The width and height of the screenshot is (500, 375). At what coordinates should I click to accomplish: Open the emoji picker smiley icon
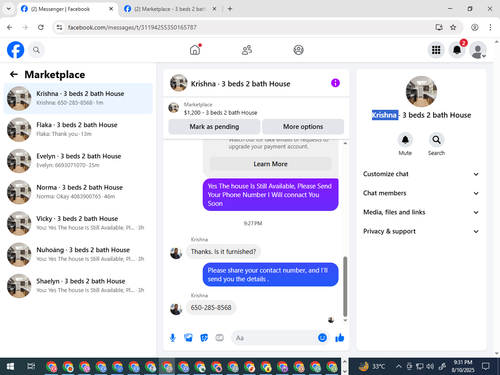tap(322, 338)
